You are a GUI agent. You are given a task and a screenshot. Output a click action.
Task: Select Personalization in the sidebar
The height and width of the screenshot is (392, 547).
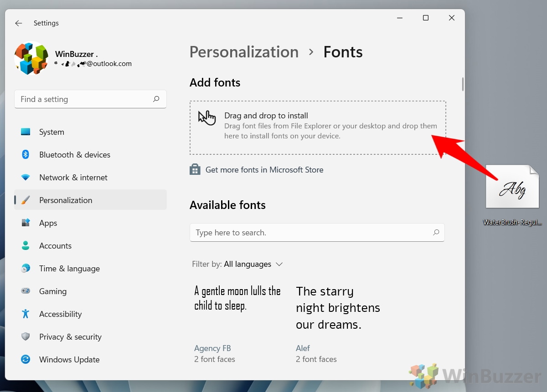(x=66, y=200)
